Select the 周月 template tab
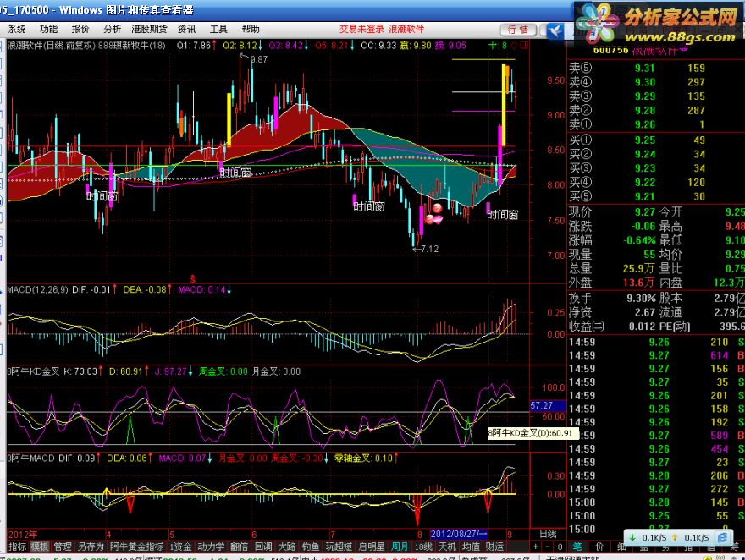745x560 pixels. [400, 546]
